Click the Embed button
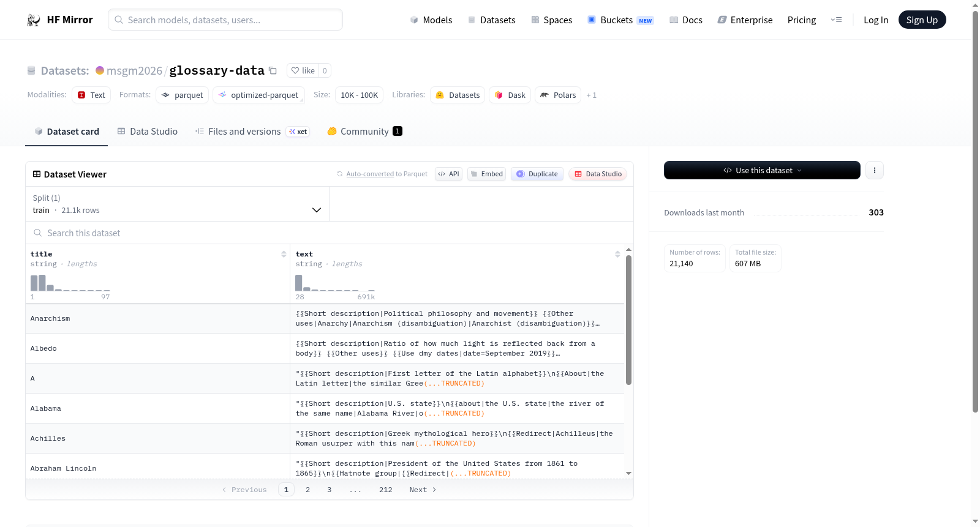This screenshot has height=527, width=980. (x=486, y=174)
